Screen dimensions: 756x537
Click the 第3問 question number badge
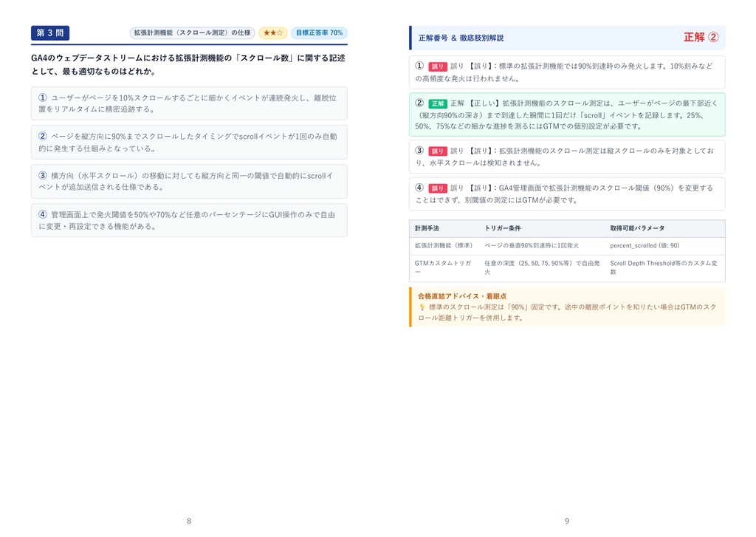(50, 33)
